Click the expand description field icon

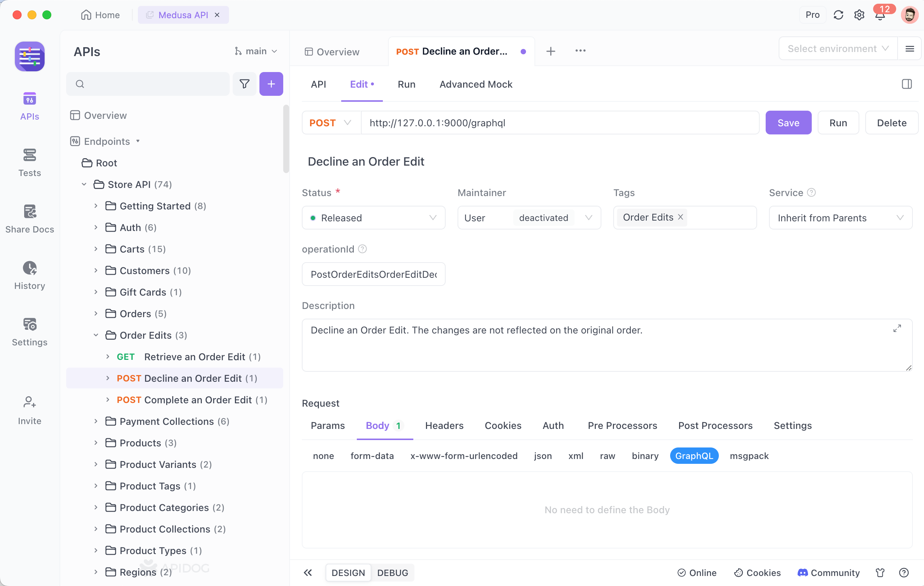[897, 328]
